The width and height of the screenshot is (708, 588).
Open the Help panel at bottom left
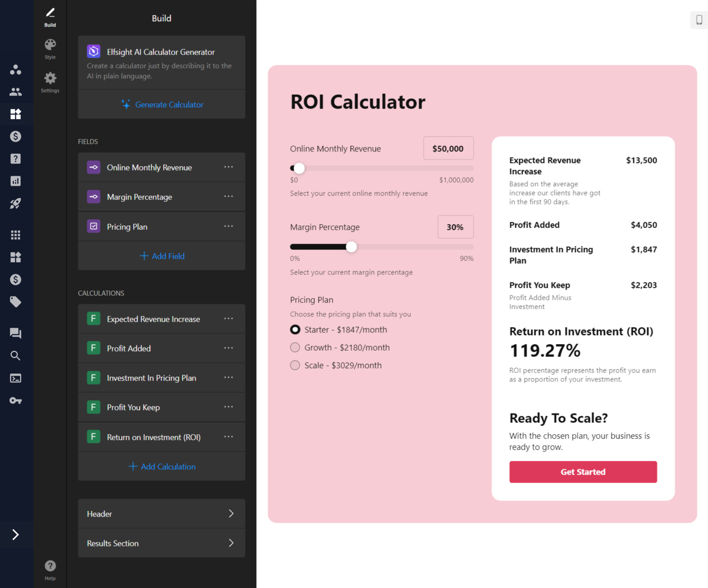[50, 568]
